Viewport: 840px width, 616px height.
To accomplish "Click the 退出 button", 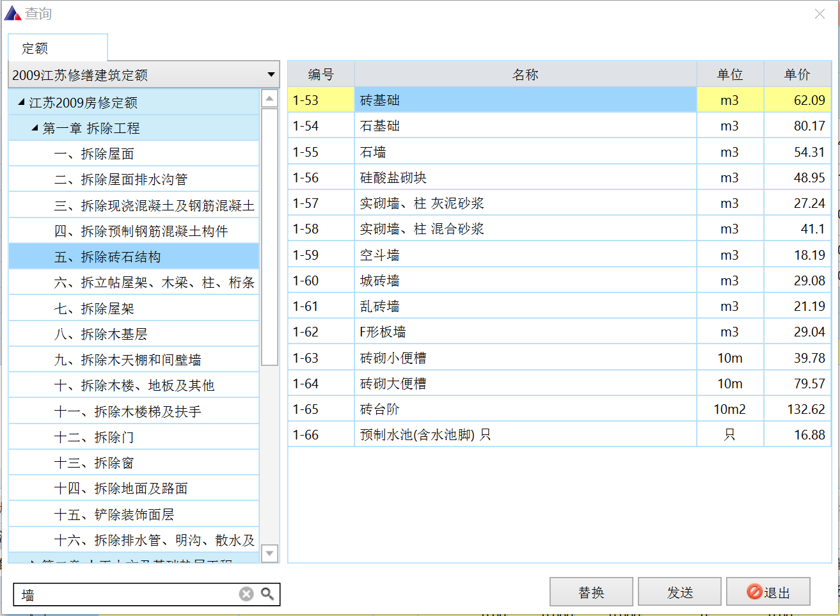I will click(x=768, y=592).
